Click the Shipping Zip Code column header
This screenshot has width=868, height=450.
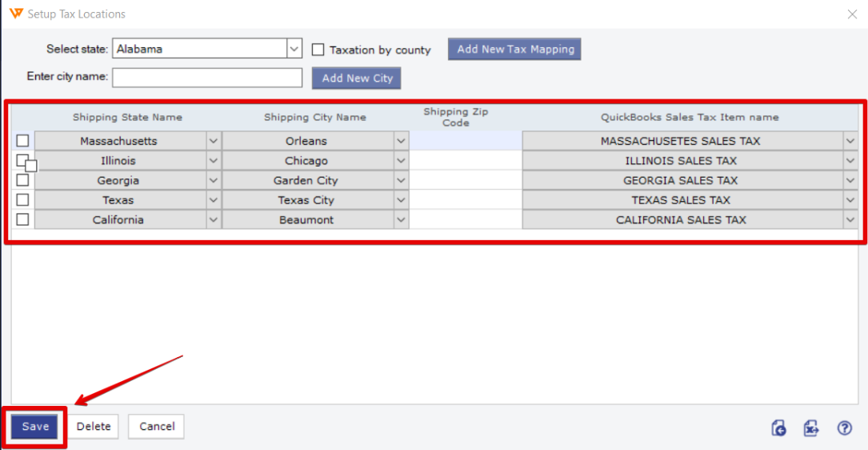click(456, 118)
